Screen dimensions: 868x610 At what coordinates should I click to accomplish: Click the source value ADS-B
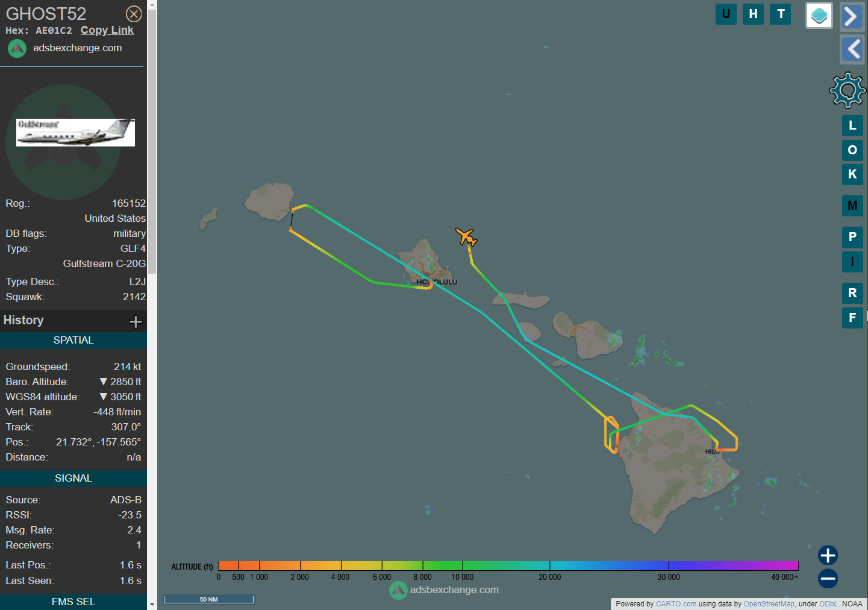point(126,500)
